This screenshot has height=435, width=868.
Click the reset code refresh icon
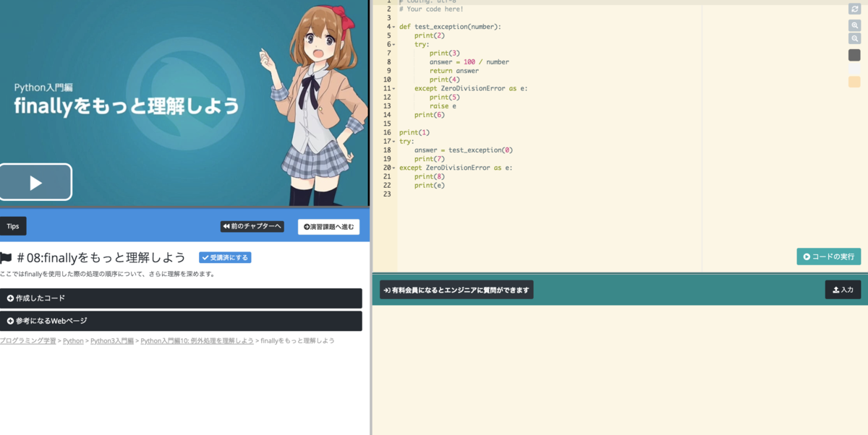click(854, 9)
